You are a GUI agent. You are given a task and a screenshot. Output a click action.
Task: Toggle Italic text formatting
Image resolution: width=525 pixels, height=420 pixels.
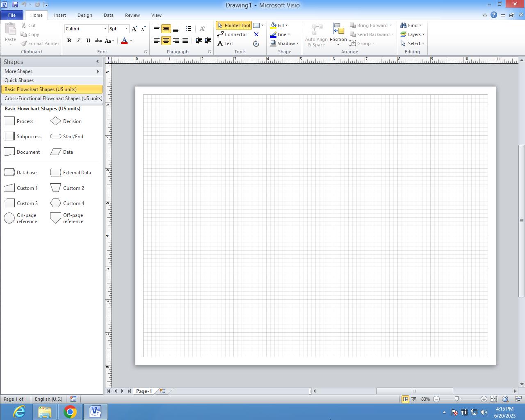(78, 41)
